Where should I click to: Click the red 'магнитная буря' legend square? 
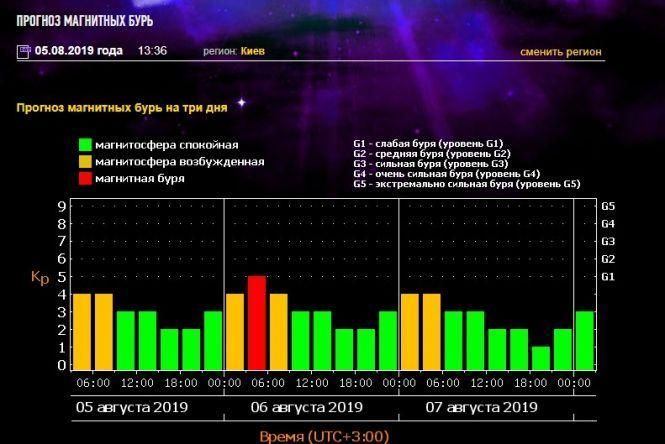click(x=86, y=179)
